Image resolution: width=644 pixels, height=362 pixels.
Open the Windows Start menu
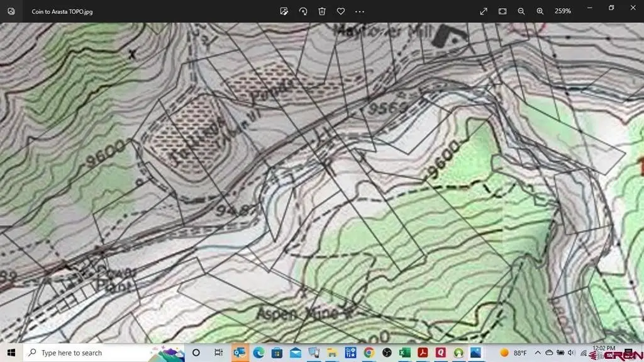[x=11, y=353]
